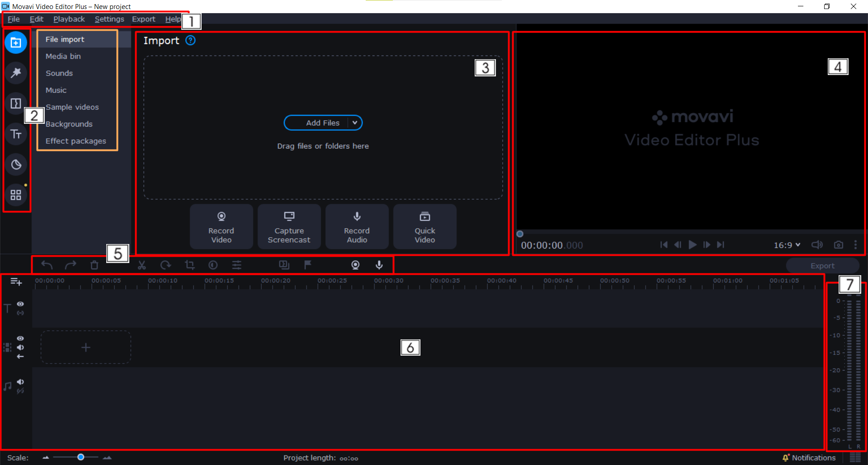
Task: Click the Record voiceover microphone toolbar icon
Action: 379,265
